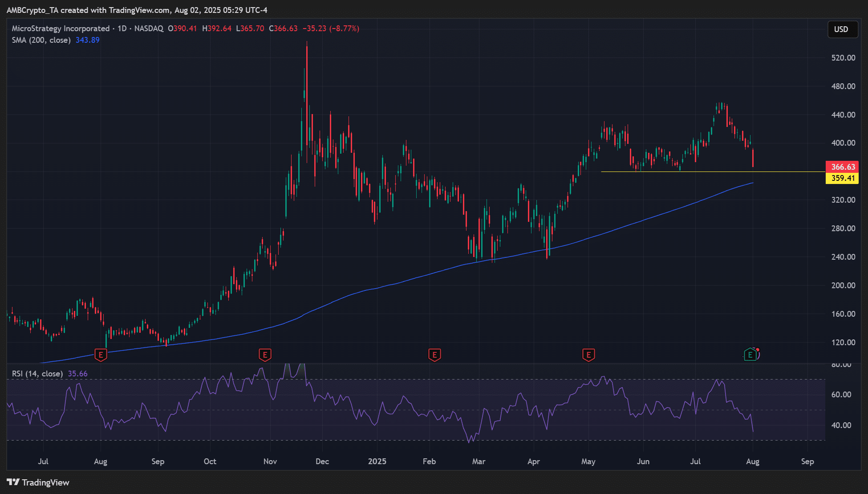This screenshot has width=868, height=494.
Task: Click the yellow 359.41 price label
Action: [x=843, y=178]
